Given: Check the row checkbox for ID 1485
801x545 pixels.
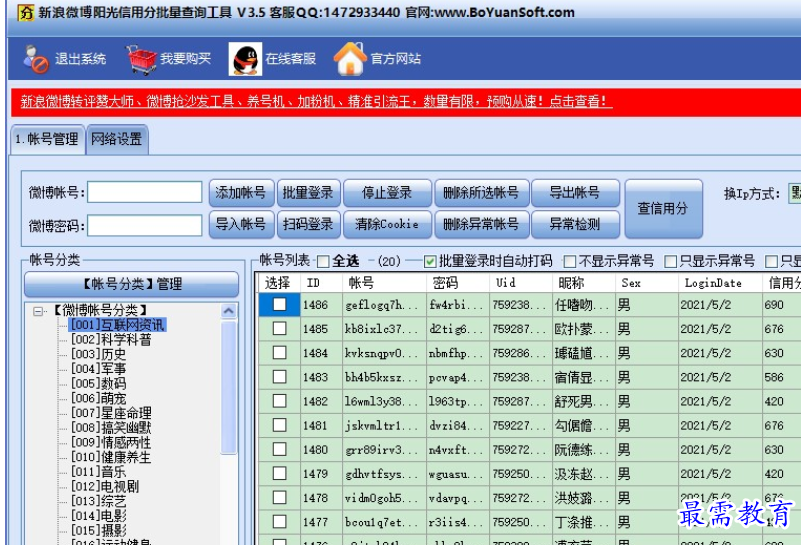Looking at the screenshot, I should (279, 328).
